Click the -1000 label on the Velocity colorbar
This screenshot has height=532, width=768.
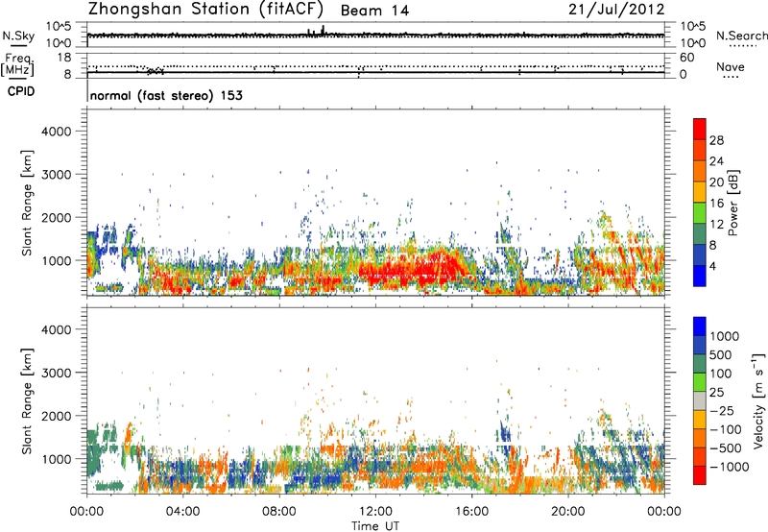[x=730, y=467]
